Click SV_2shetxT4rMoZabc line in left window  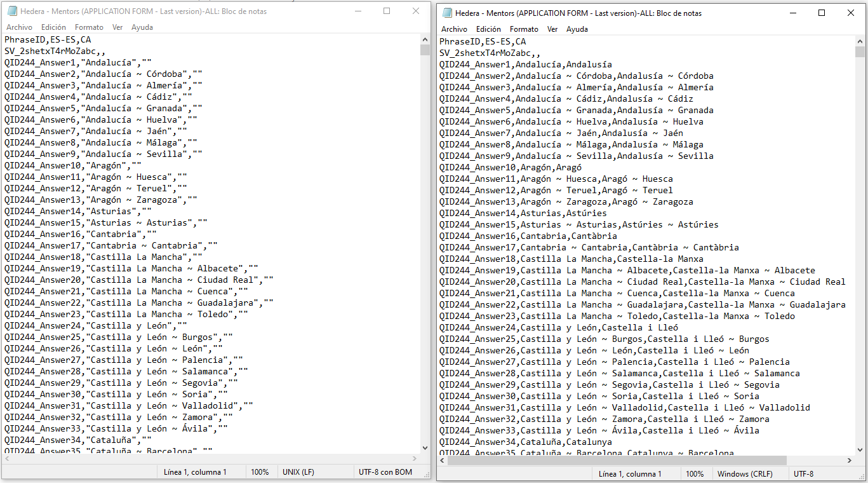55,51
